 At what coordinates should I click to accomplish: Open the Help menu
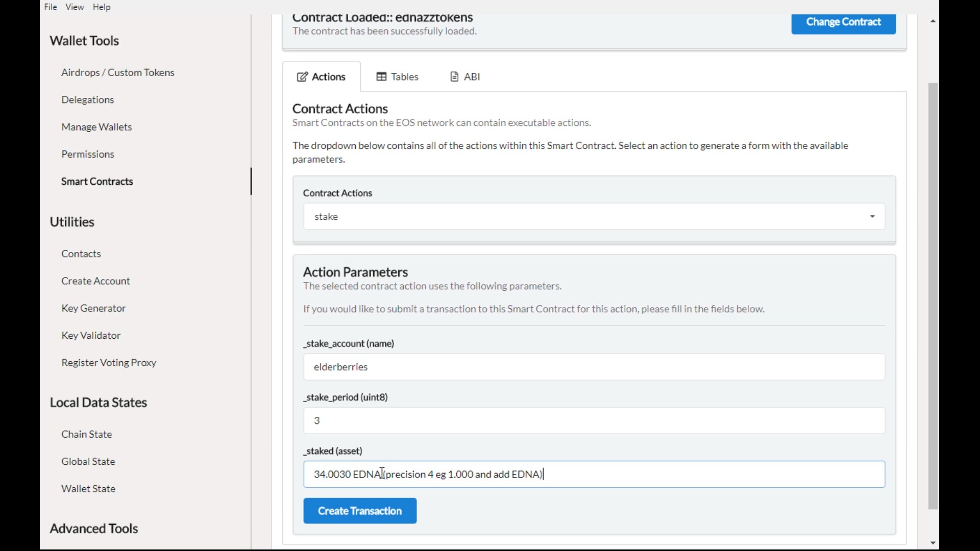[102, 7]
